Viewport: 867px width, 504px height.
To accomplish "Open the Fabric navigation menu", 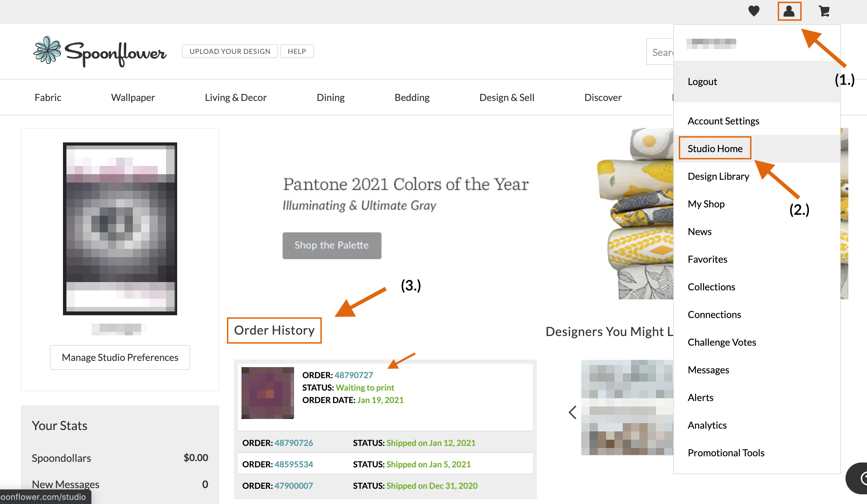I will click(x=48, y=97).
